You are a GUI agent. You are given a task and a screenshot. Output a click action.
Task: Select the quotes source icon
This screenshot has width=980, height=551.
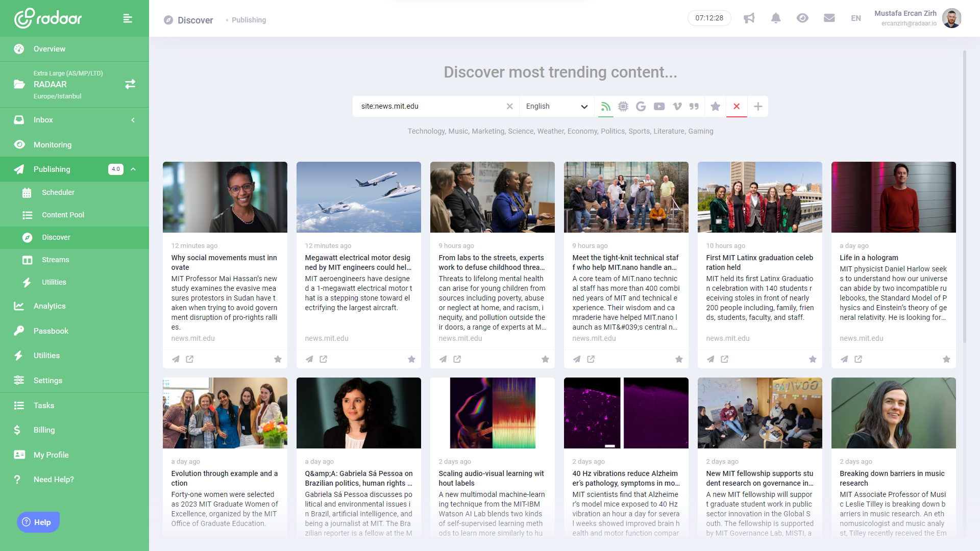coord(694,106)
